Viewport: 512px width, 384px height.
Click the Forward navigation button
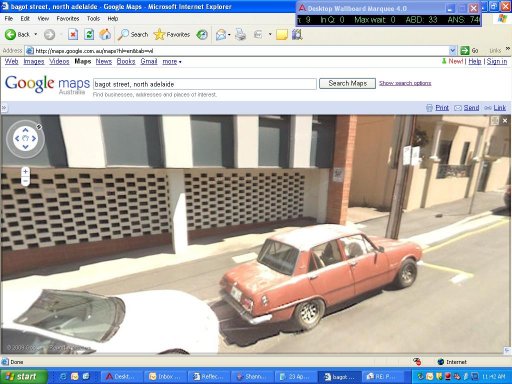click(x=49, y=34)
